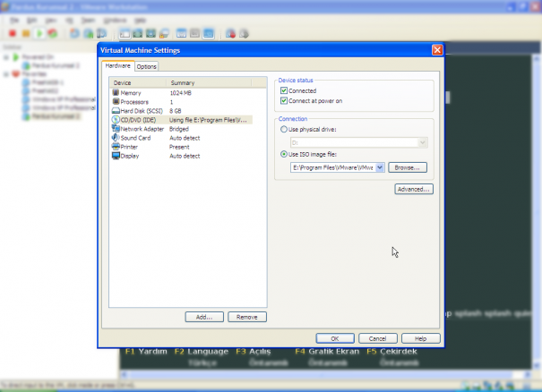Click the orange Suspend toolbar icon

point(26,33)
